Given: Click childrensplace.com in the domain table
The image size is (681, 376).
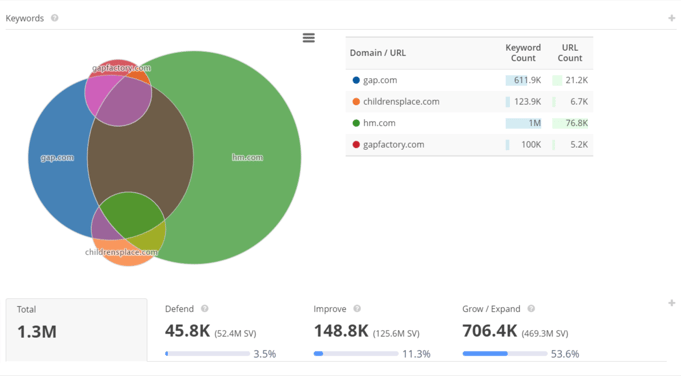Looking at the screenshot, I should tap(401, 102).
